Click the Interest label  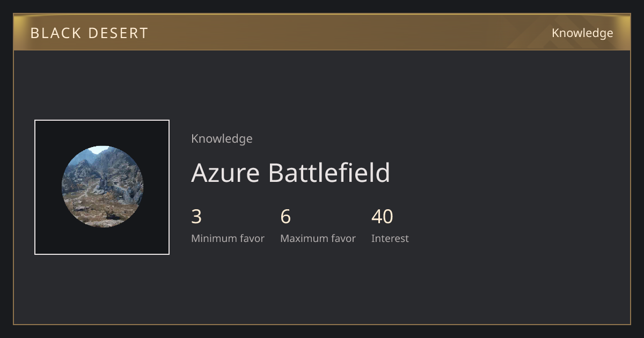pyautogui.click(x=390, y=239)
